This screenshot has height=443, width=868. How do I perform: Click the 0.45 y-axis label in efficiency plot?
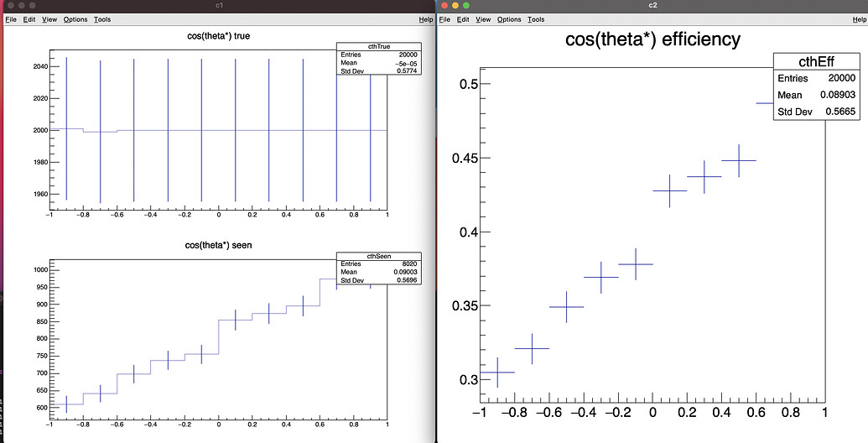pyautogui.click(x=464, y=158)
